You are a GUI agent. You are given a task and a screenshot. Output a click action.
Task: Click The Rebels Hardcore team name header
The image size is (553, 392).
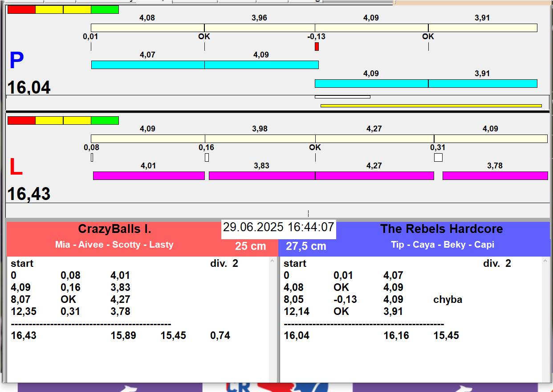[441, 229]
